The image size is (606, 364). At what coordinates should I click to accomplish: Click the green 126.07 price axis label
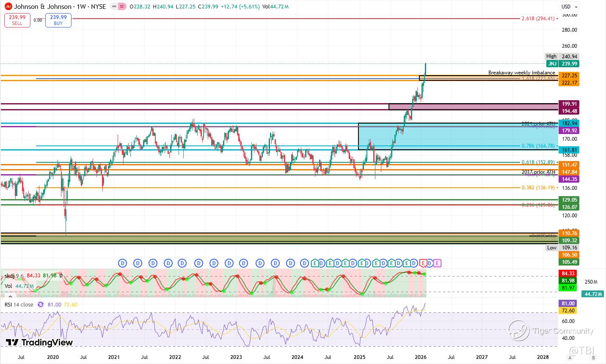[x=569, y=207]
